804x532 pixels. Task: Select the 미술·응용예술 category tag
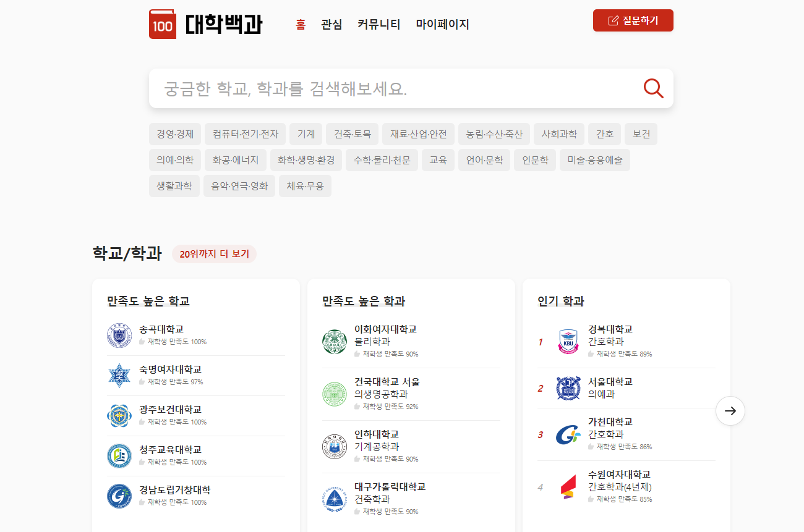click(595, 160)
